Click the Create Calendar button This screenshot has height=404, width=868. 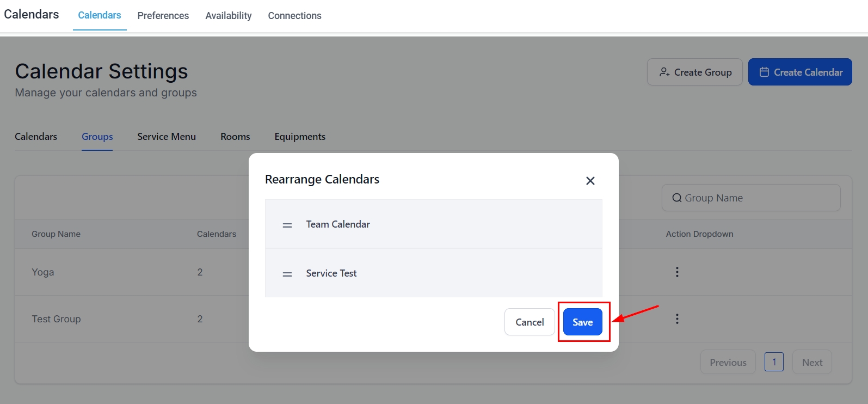pyautogui.click(x=799, y=72)
